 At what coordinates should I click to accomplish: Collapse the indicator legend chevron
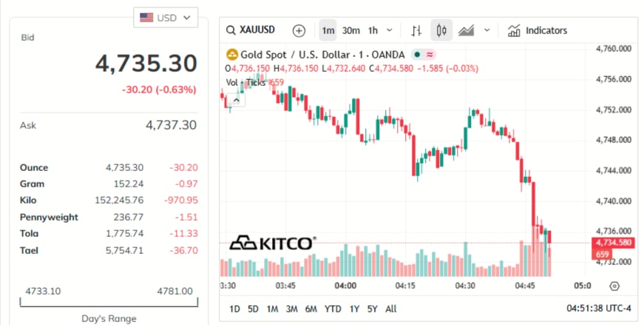click(237, 99)
